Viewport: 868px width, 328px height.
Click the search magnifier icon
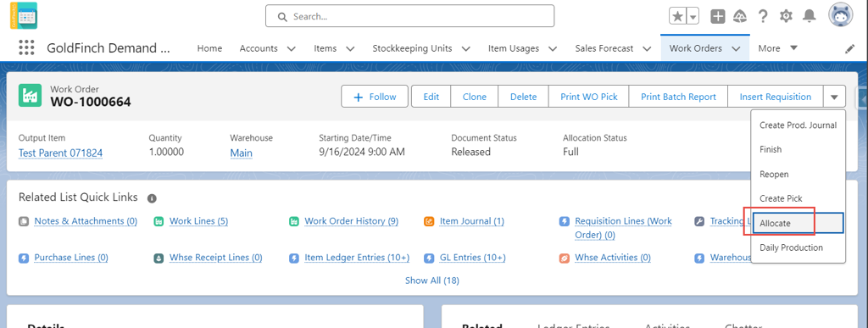282,17
